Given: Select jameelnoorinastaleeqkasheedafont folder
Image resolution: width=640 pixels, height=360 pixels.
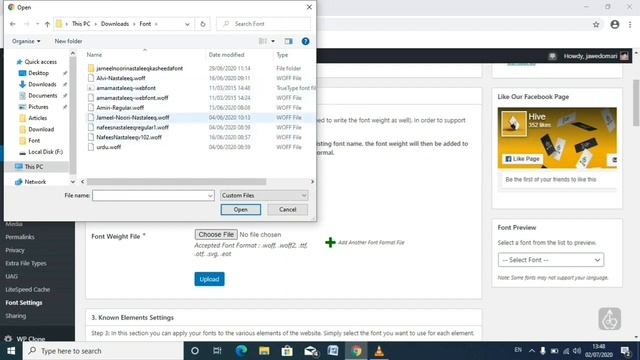Looking at the screenshot, I should click(x=139, y=69).
